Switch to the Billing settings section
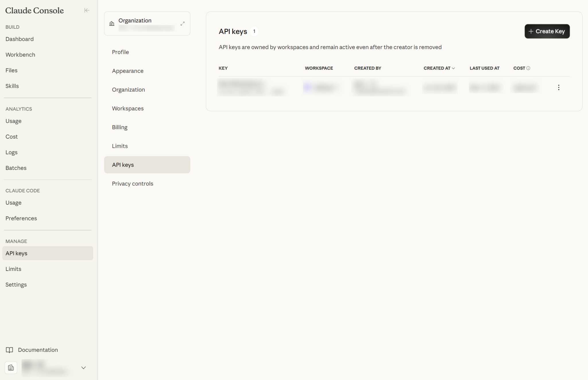 (119, 127)
